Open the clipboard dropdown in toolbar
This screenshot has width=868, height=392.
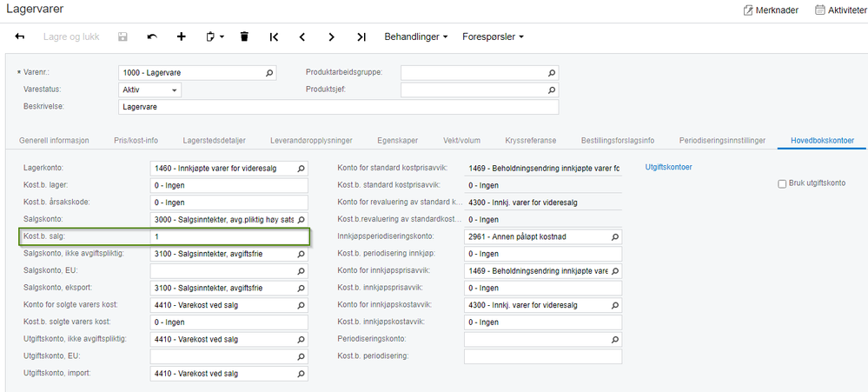215,37
